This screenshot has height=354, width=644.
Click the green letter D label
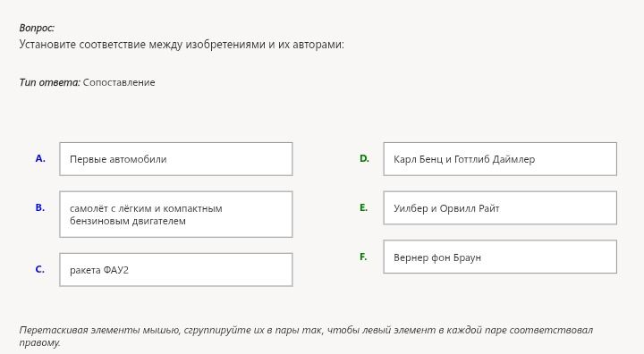point(364,158)
